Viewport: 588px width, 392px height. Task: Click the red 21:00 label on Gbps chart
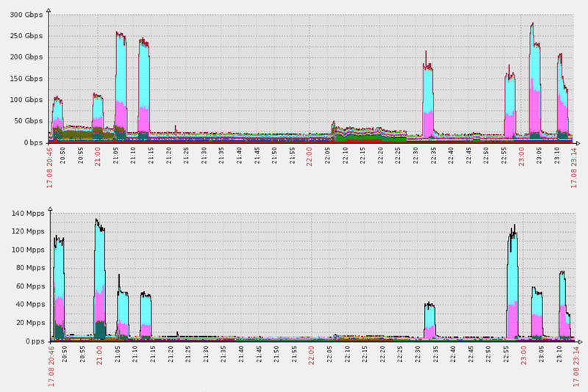coord(98,156)
